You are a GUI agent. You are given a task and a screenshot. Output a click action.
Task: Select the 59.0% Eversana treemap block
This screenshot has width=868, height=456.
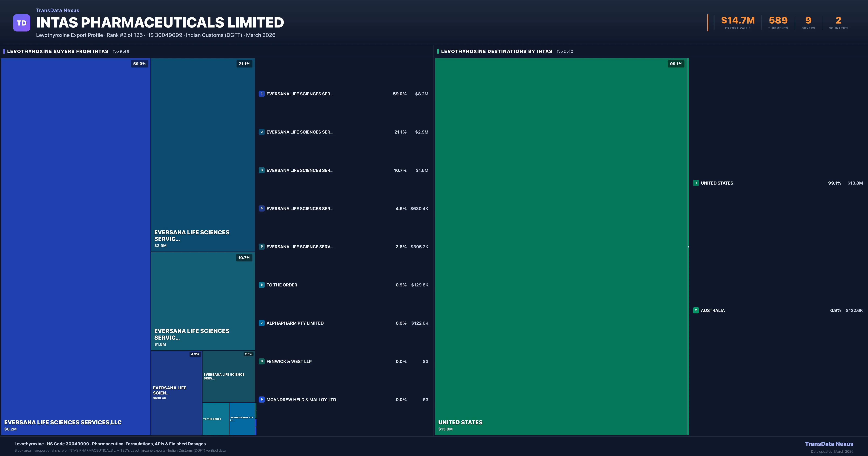coord(75,246)
